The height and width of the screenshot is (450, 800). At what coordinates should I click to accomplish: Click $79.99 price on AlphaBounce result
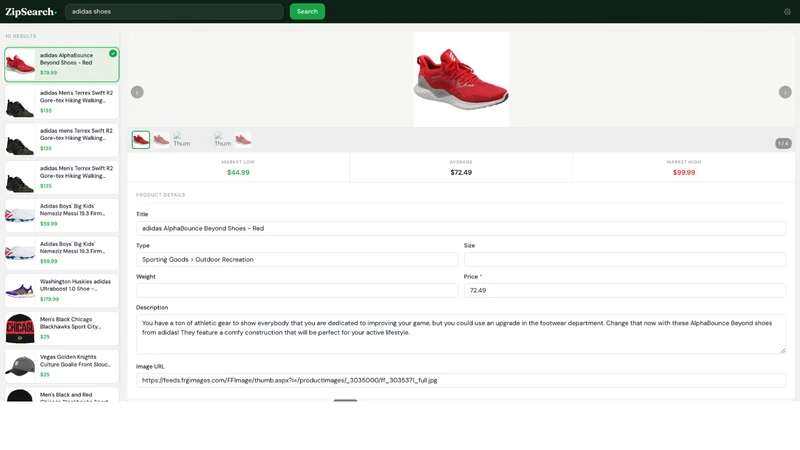(x=48, y=73)
